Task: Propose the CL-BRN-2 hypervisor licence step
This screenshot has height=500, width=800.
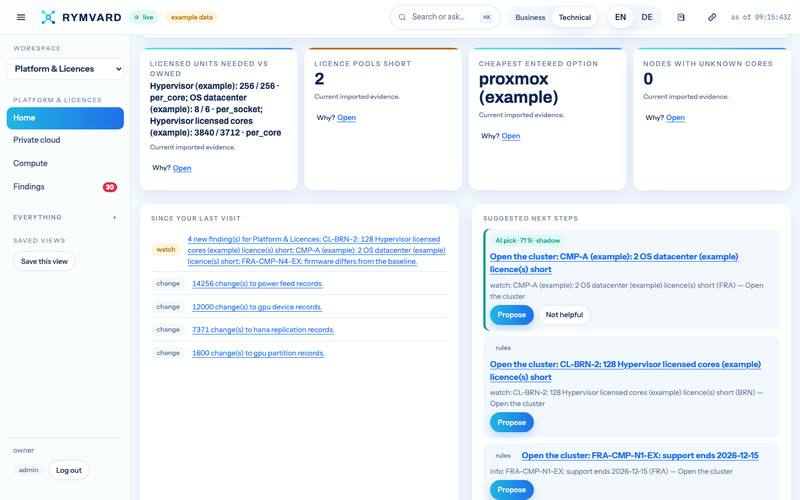Action: pos(512,422)
